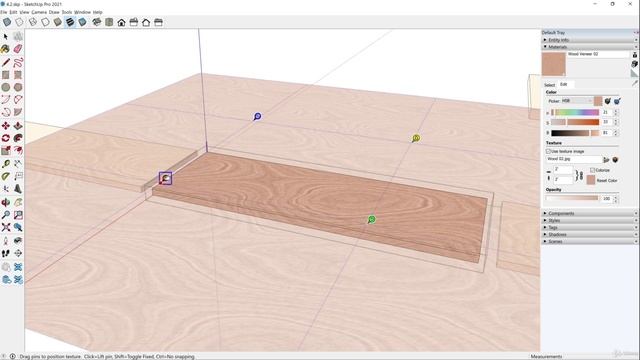Expand the Components panel
Viewport: 640px width, 360px height.
point(590,213)
